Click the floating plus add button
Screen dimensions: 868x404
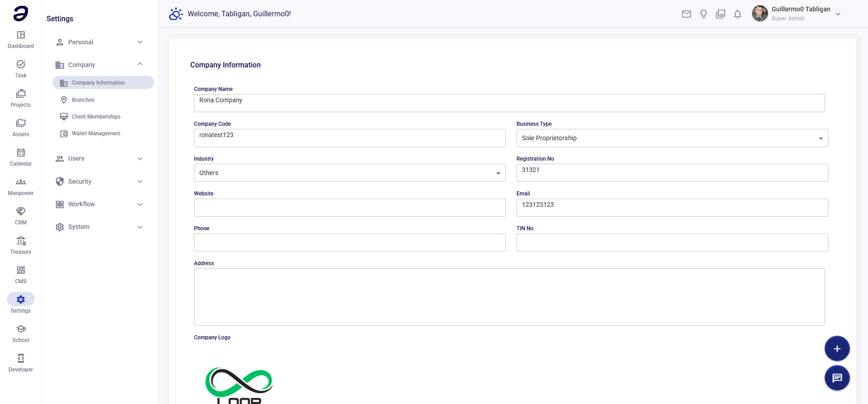(837, 349)
